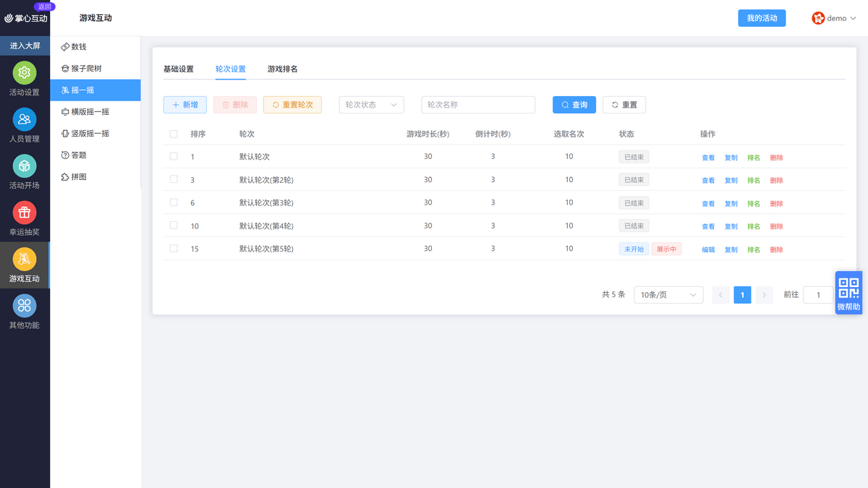This screenshot has height=488, width=868.
Task: Open the 10条/页 page size dropdown
Action: (668, 295)
